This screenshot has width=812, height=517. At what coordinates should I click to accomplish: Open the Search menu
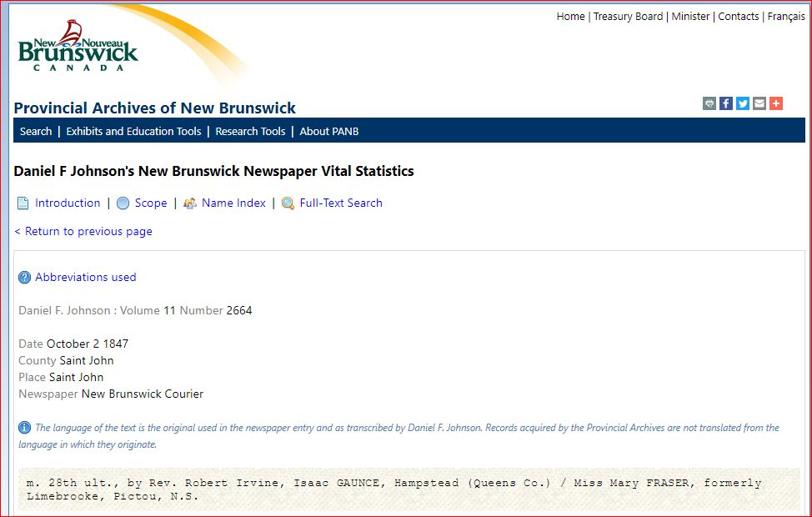[36, 131]
